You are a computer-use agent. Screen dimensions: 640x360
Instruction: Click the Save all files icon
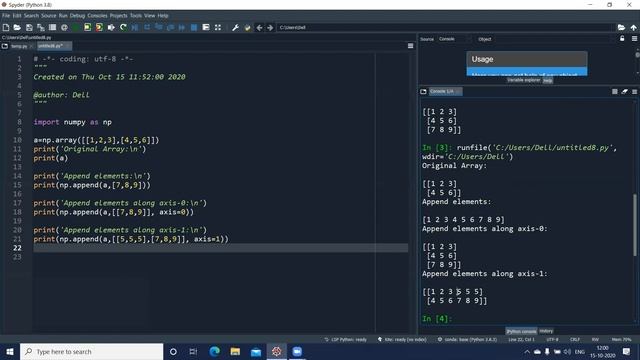[x=41, y=27]
